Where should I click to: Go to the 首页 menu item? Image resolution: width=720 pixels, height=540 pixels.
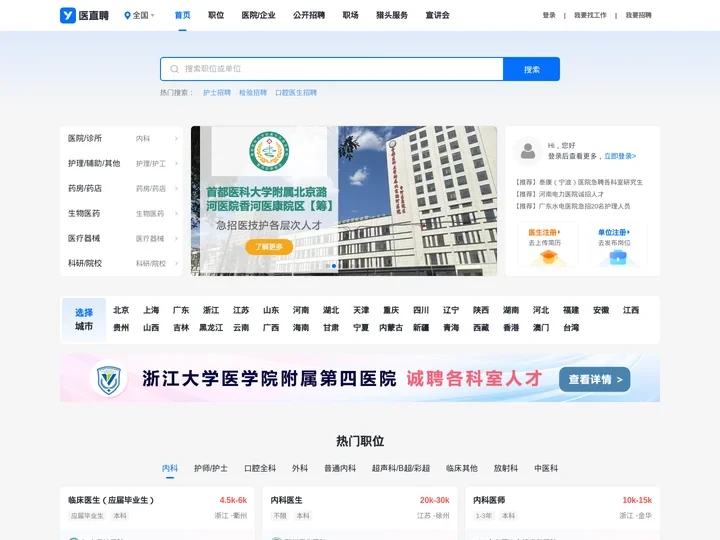coord(182,15)
